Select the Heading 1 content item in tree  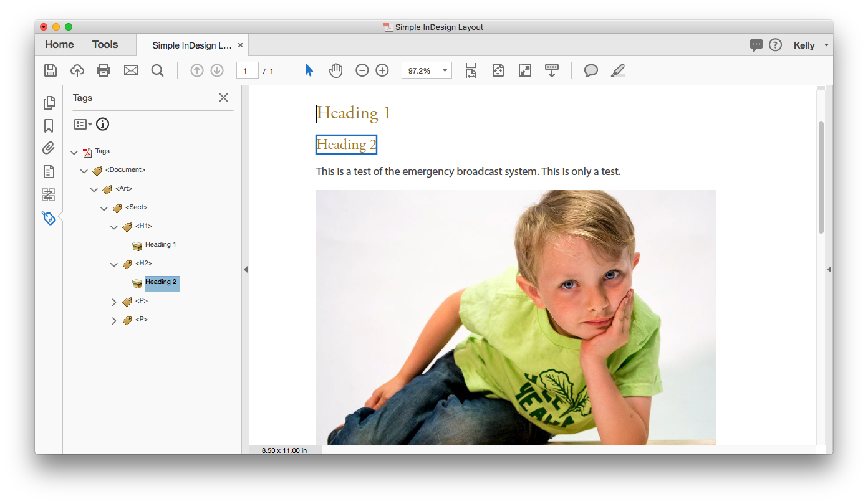[161, 245]
